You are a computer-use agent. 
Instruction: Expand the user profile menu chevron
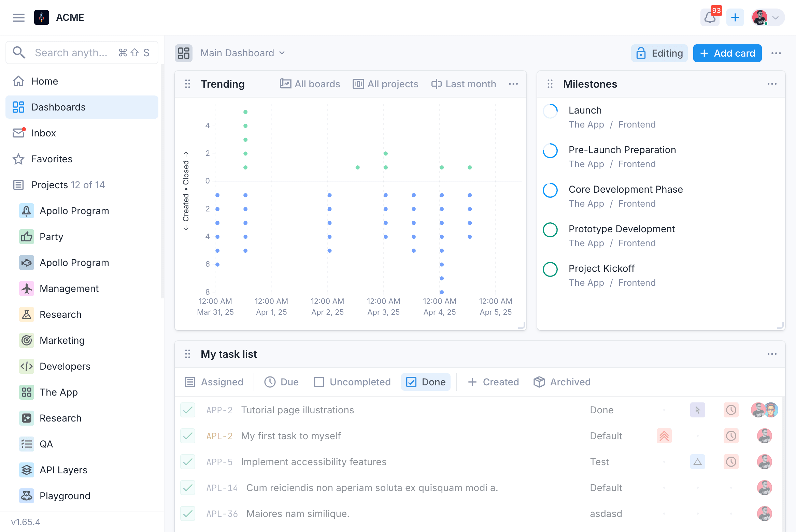pyautogui.click(x=777, y=17)
